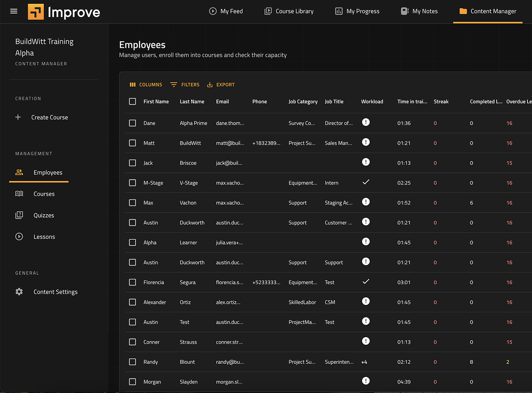Sort by the Last Name column header
The image size is (532, 393).
[x=192, y=102]
